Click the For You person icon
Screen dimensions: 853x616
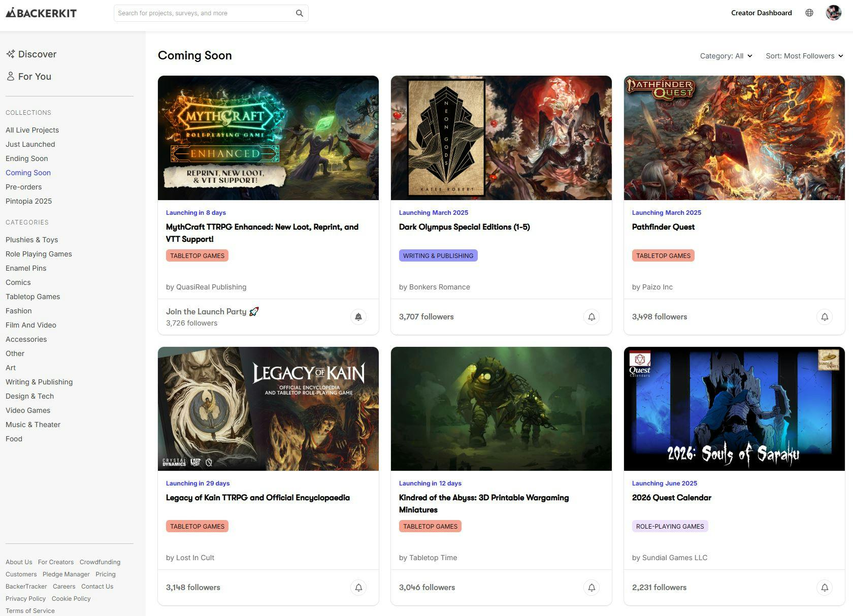pyautogui.click(x=10, y=76)
